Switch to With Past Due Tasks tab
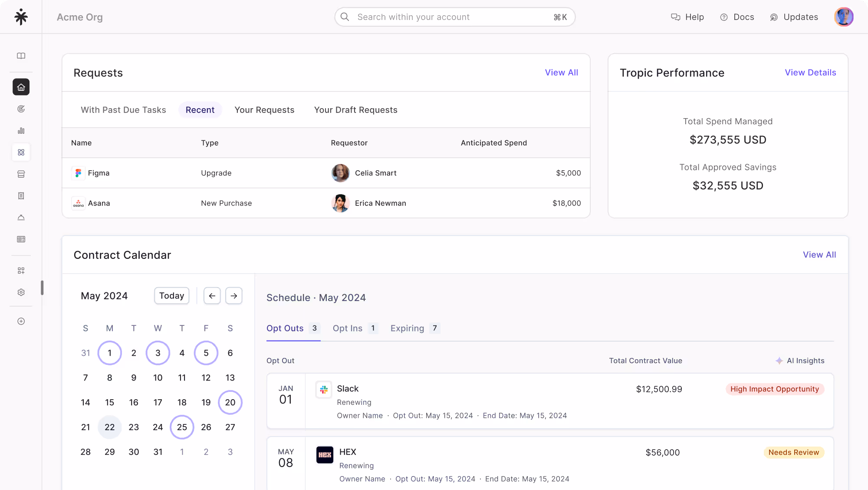Image resolution: width=868 pixels, height=490 pixels. tap(123, 110)
